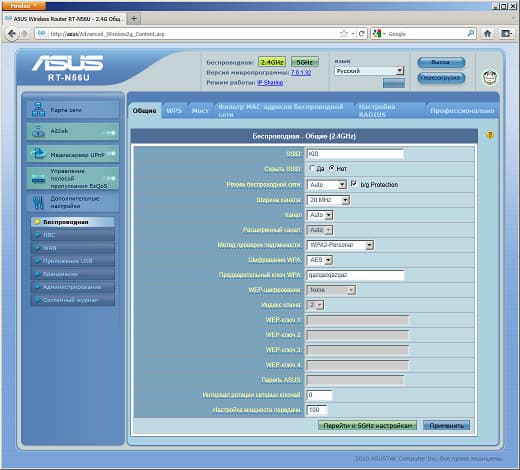Open the AiDisk sidebar icon
This screenshot has height=470, width=520.
(x=38, y=131)
